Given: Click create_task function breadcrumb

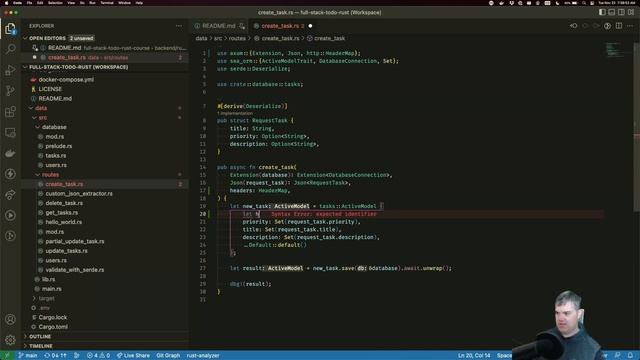Looking at the screenshot, I should point(326,38).
